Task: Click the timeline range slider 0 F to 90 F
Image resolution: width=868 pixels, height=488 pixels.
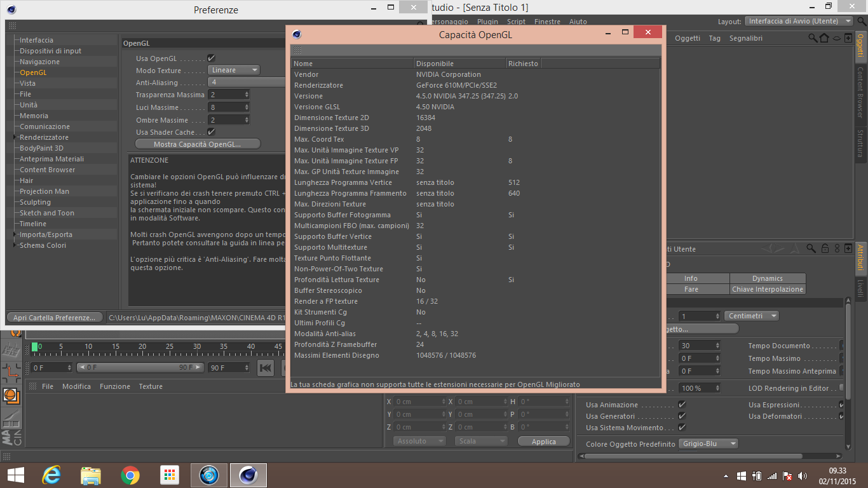Action: [140, 367]
